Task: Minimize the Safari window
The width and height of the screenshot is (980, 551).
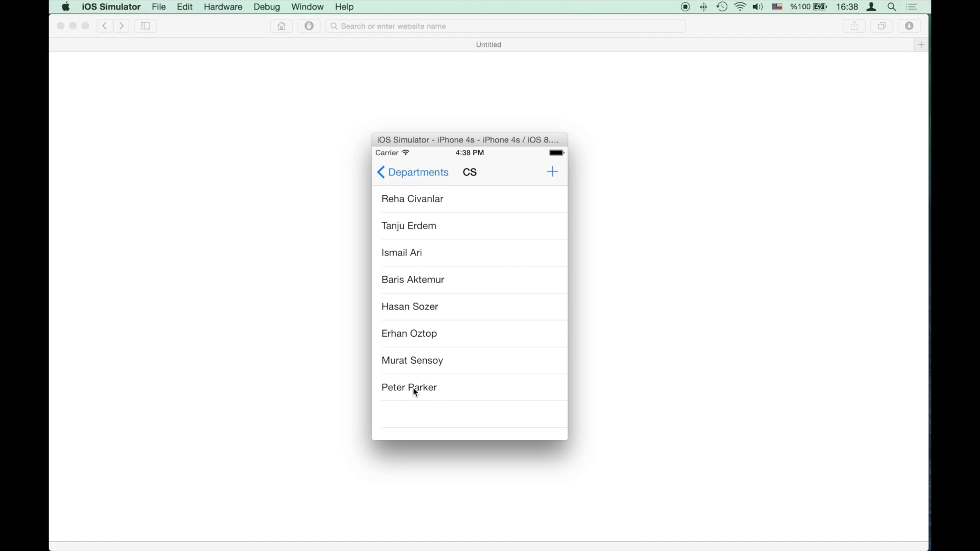Action: 73,26
